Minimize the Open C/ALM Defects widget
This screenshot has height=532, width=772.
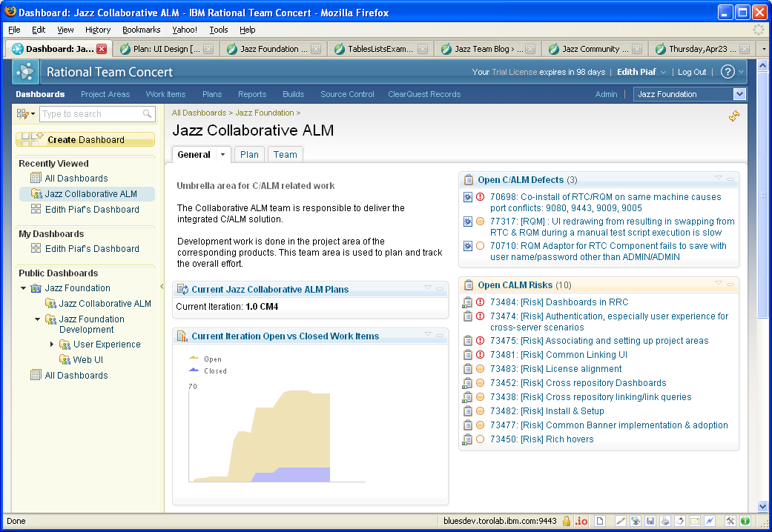click(730, 179)
